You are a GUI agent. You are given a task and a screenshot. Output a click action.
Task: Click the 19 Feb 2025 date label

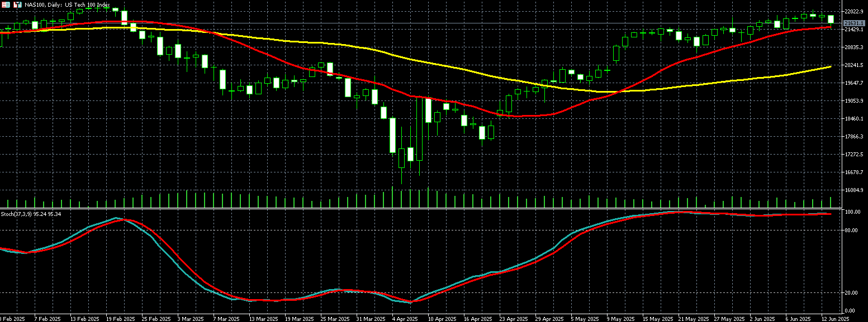click(121, 319)
